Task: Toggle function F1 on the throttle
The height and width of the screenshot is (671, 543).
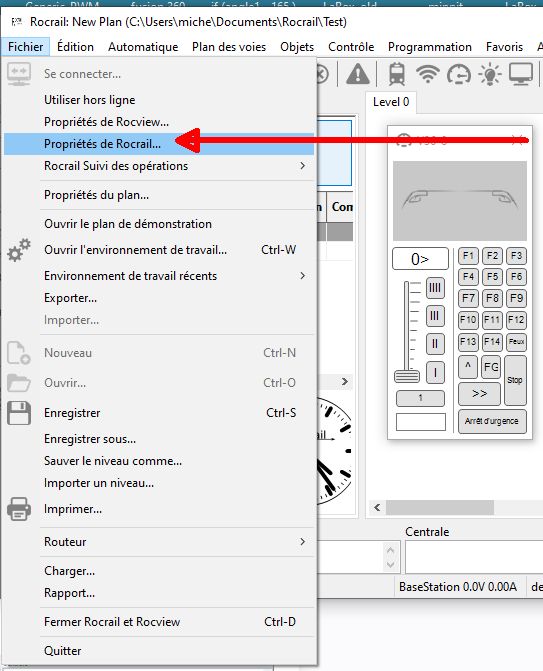Action: (x=468, y=256)
